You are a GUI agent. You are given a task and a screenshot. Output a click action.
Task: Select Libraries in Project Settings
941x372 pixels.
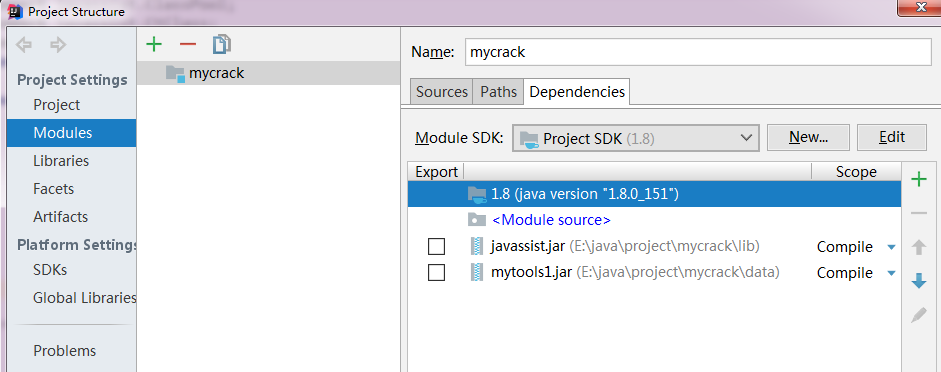click(61, 161)
